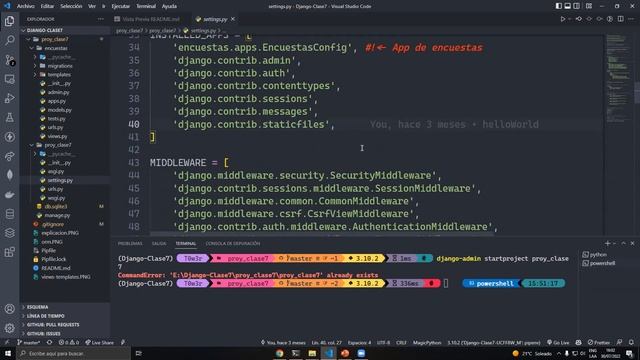Open Accounts icon in activity bar
Viewport: 640px width, 360px height.
tap(9, 309)
